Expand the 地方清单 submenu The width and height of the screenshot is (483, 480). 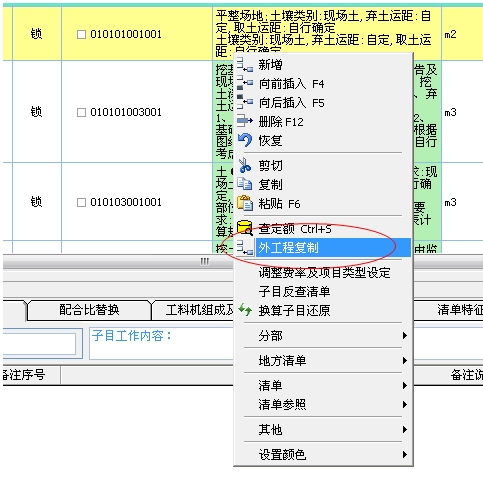323,360
